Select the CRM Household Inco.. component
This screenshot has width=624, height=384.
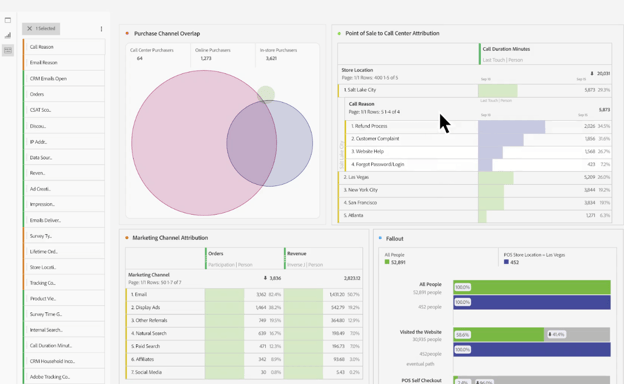click(x=64, y=361)
